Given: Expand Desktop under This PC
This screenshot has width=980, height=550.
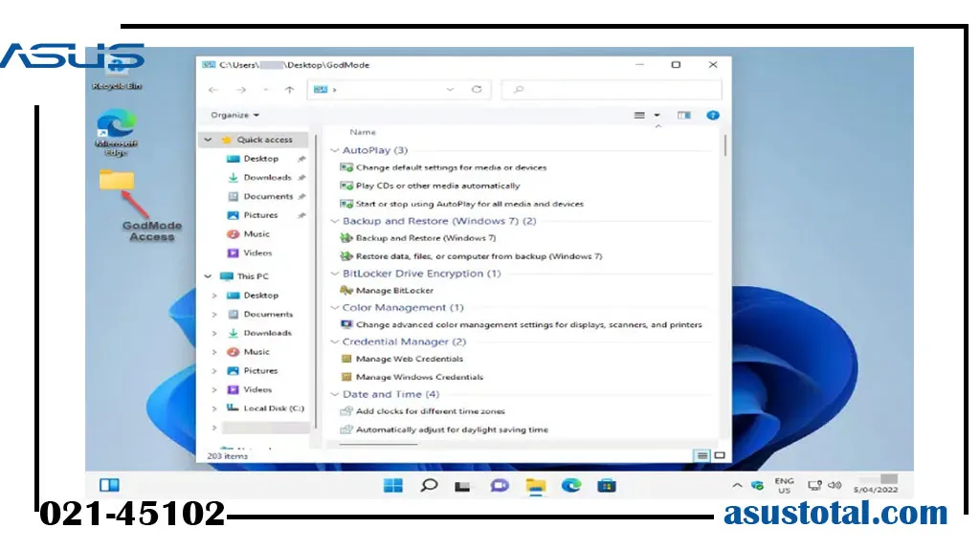Looking at the screenshot, I should [214, 296].
